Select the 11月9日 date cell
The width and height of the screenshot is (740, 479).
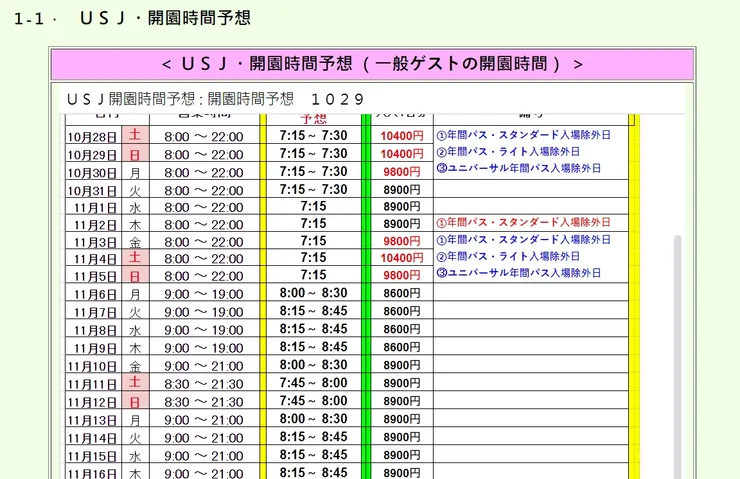point(92,347)
